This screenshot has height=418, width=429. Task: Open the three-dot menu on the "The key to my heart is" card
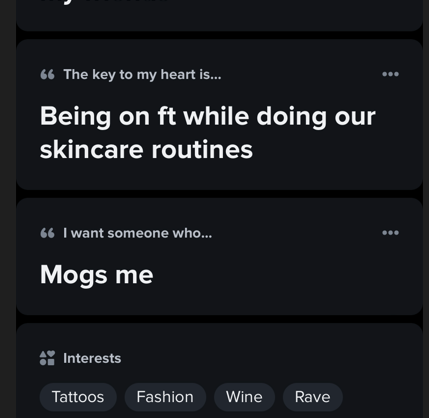coord(390,74)
